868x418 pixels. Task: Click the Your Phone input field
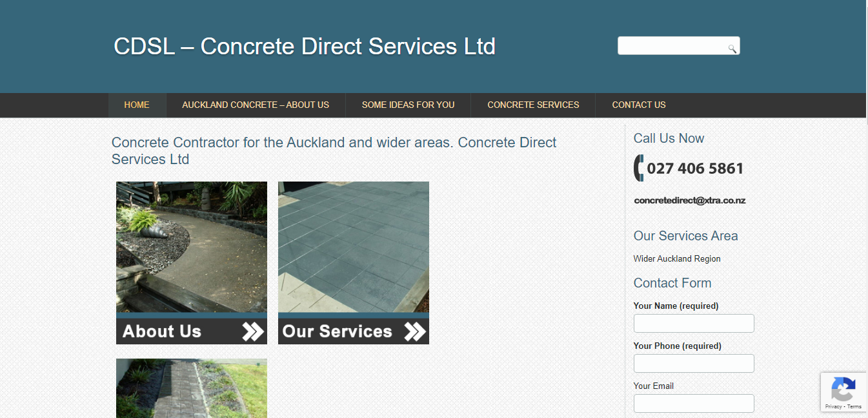(x=694, y=363)
